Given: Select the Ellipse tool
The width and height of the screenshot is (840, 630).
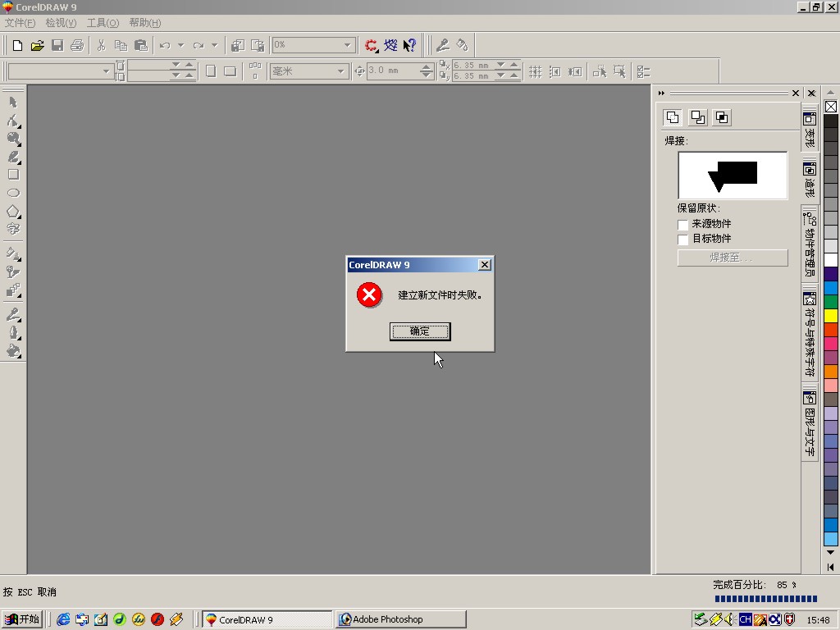Looking at the screenshot, I should (x=13, y=193).
